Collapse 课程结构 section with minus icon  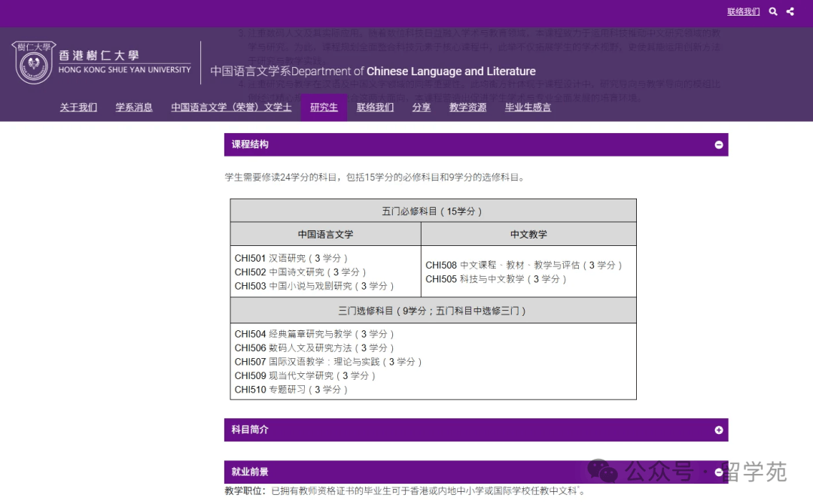pyautogui.click(x=719, y=144)
